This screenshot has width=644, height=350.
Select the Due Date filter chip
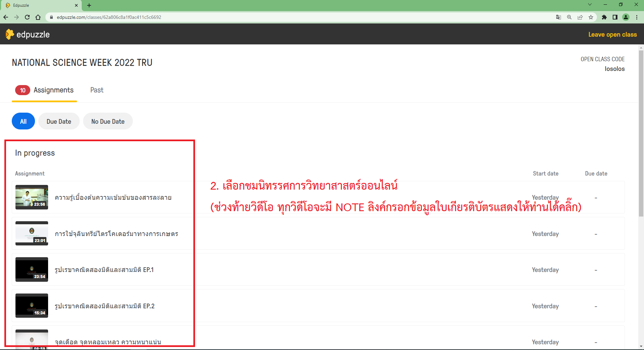[x=59, y=121]
